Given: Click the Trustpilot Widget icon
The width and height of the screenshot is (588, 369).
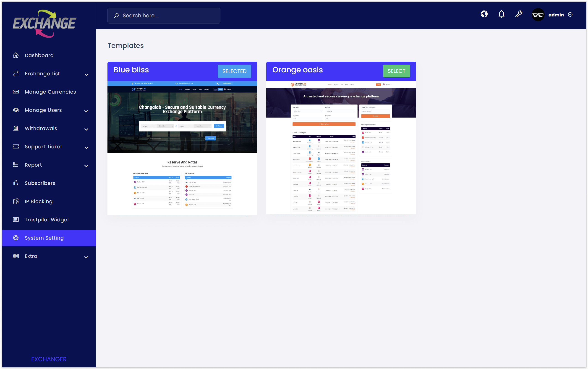Looking at the screenshot, I should 16,220.
